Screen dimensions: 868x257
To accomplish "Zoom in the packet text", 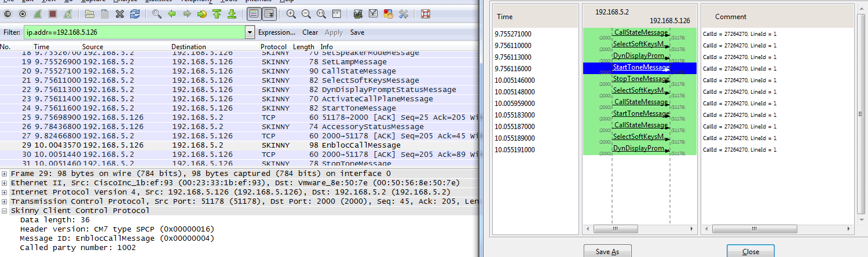I will pyautogui.click(x=291, y=13).
